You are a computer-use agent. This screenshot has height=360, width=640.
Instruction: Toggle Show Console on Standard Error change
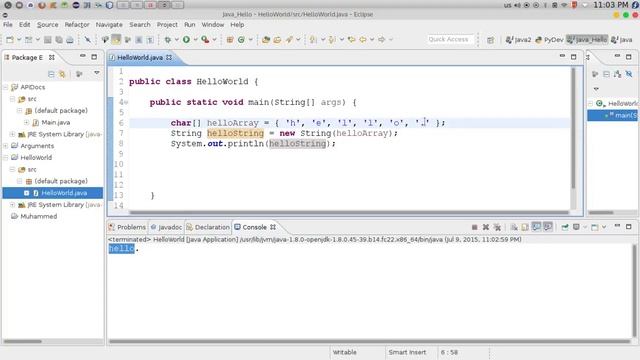pyautogui.click(x=548, y=227)
